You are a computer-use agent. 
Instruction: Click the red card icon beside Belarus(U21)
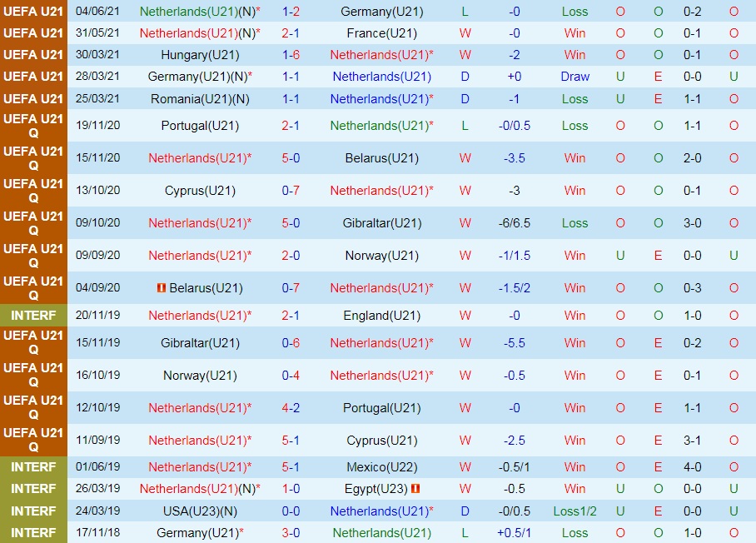pyautogui.click(x=162, y=288)
